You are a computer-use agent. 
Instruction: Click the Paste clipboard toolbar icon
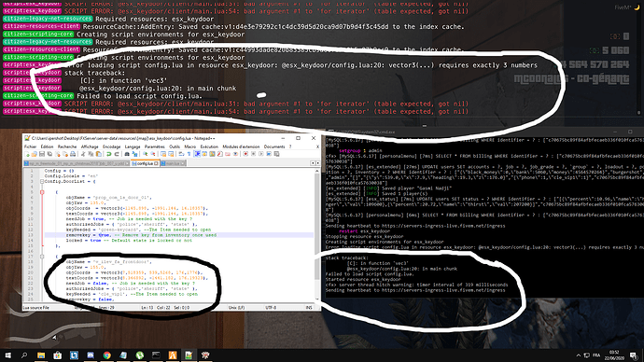[x=99, y=154]
